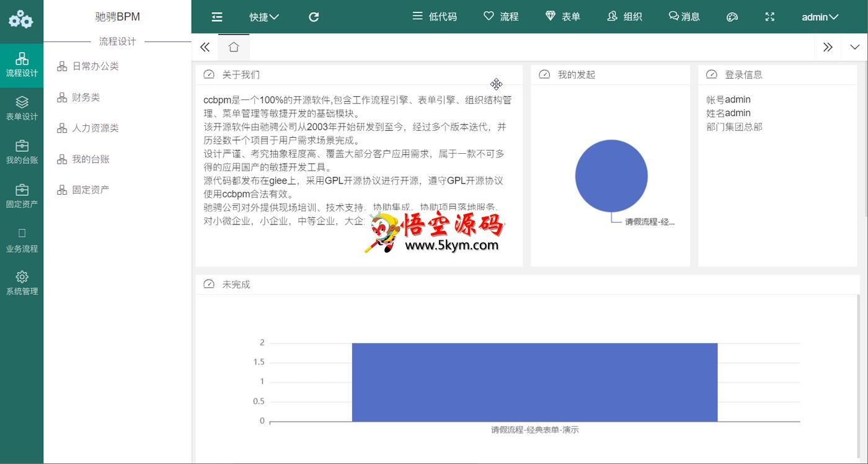Open the admin user dropdown
Viewport: 868px width, 464px height.
820,17
